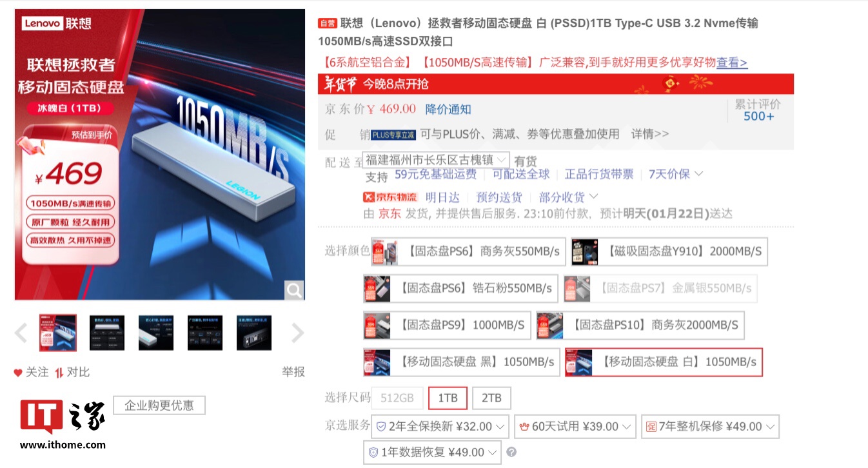Click the 京东物流 logistics logo
This screenshot has height=468, width=868.
coord(391,197)
